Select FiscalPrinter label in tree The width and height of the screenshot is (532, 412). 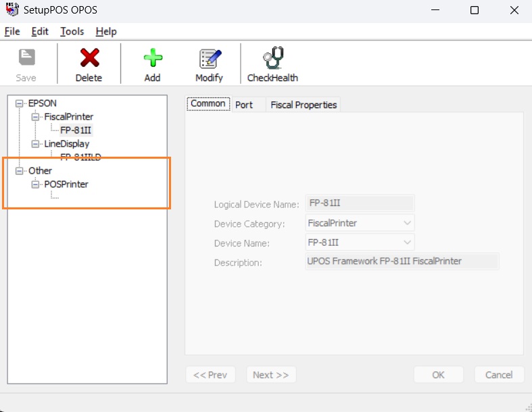(x=68, y=117)
